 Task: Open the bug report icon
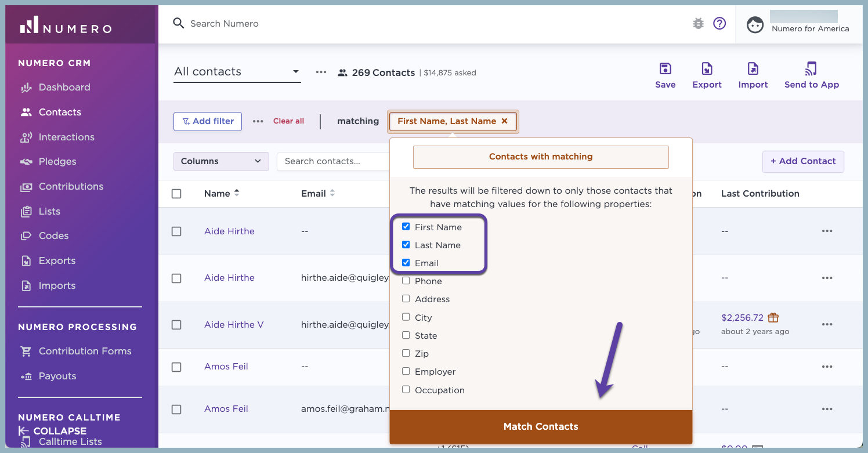(x=699, y=24)
